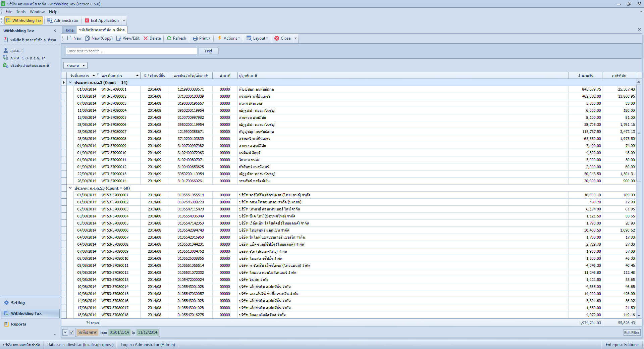Select row WT53-57080001

pyautogui.click(x=349, y=195)
